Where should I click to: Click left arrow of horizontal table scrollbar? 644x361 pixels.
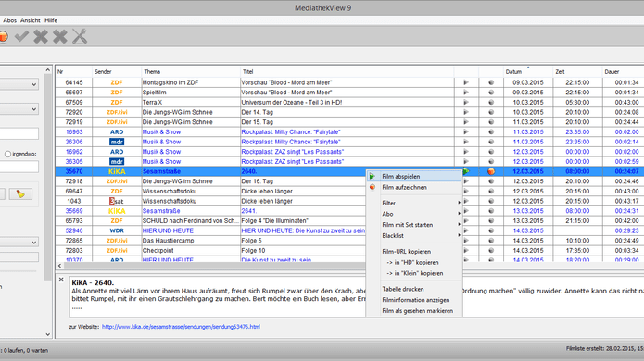(x=60, y=266)
